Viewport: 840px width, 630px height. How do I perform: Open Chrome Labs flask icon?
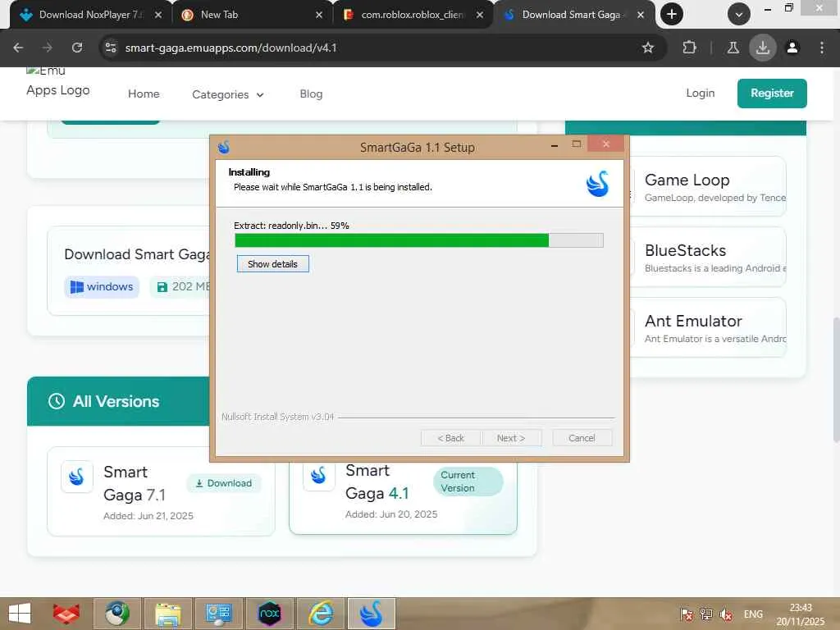pos(733,48)
